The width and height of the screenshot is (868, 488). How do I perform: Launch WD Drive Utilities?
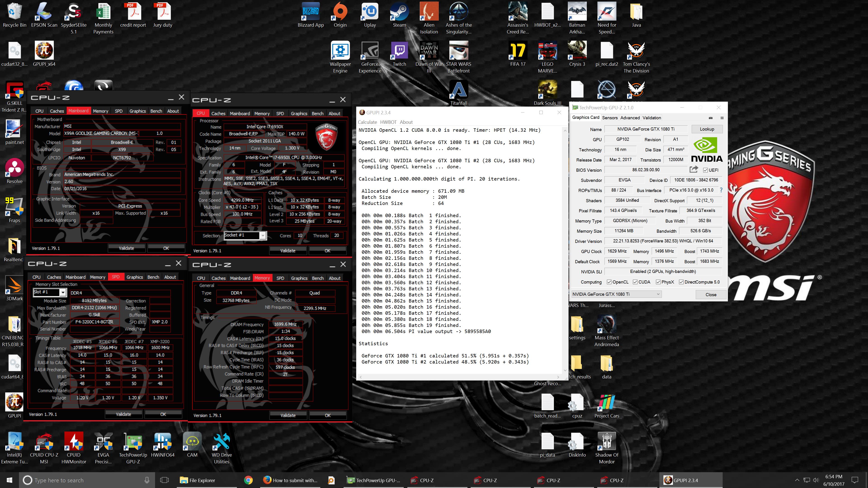tap(222, 449)
